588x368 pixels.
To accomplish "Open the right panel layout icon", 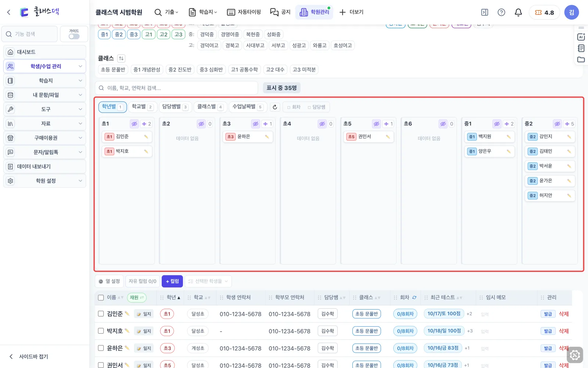I will click(x=485, y=12).
